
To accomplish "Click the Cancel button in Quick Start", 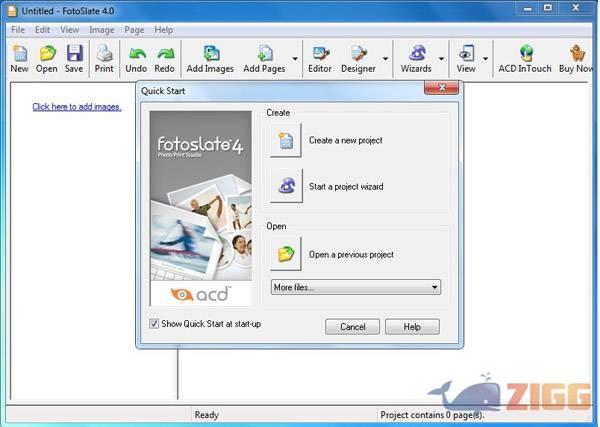I will 352,327.
